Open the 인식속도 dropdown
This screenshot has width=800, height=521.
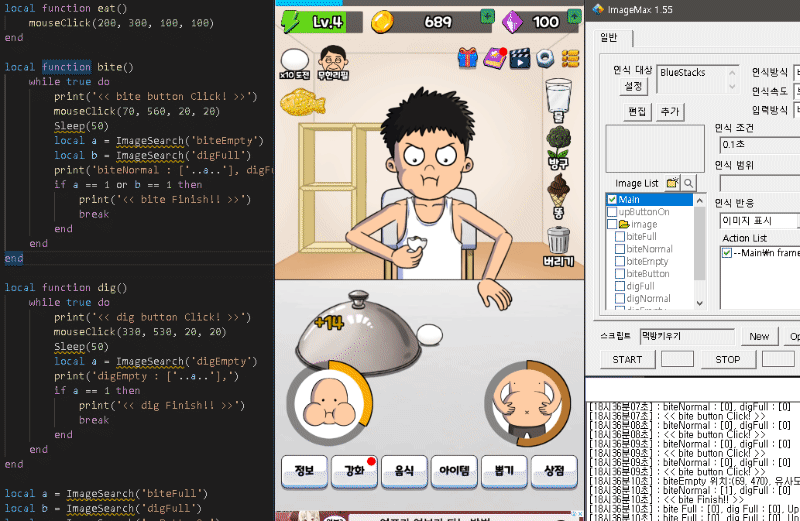(796, 91)
